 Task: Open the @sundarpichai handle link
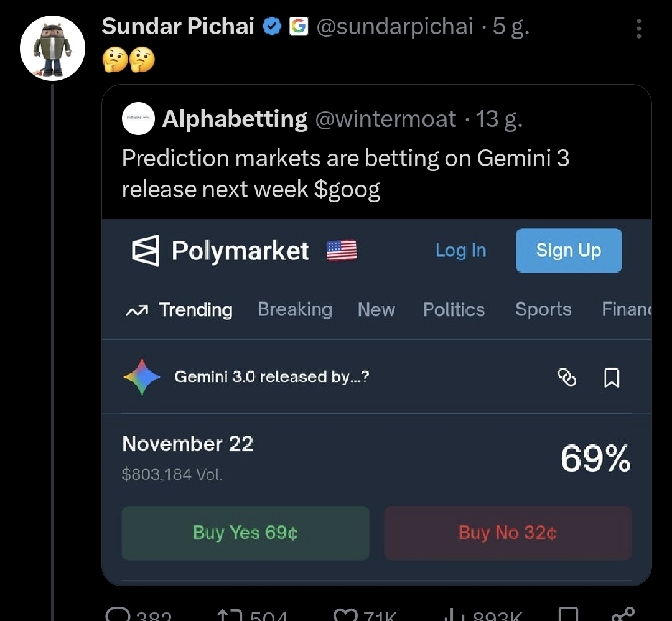pos(394,27)
